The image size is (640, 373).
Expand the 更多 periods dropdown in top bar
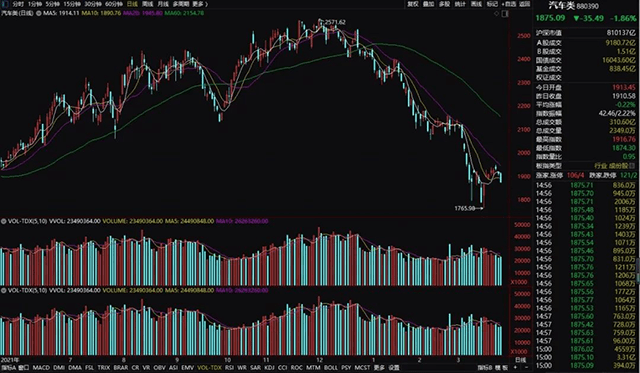(x=200, y=4)
